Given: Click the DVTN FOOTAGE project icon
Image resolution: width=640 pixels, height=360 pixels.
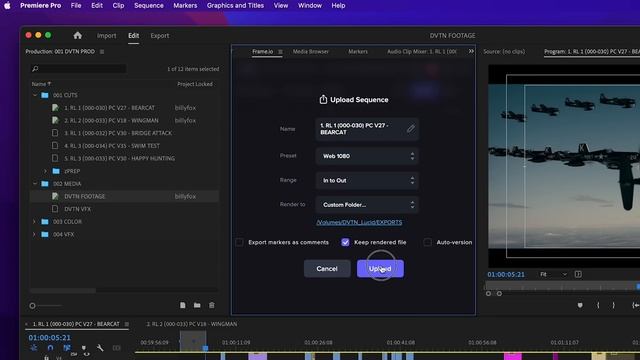Looking at the screenshot, I should 55,196.
